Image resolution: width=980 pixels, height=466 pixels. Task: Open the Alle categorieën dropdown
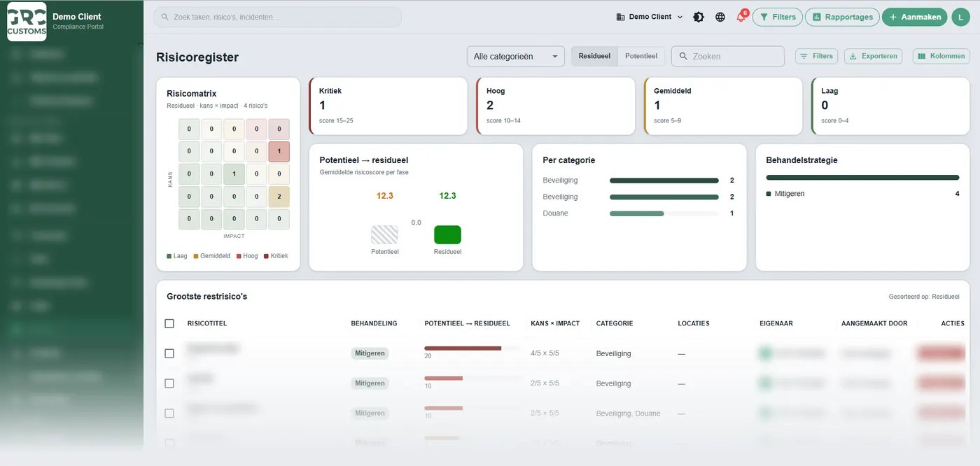coord(516,57)
